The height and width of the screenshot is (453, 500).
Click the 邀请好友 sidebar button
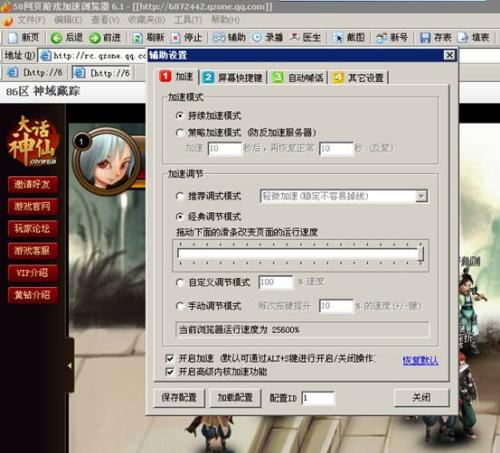[33, 184]
